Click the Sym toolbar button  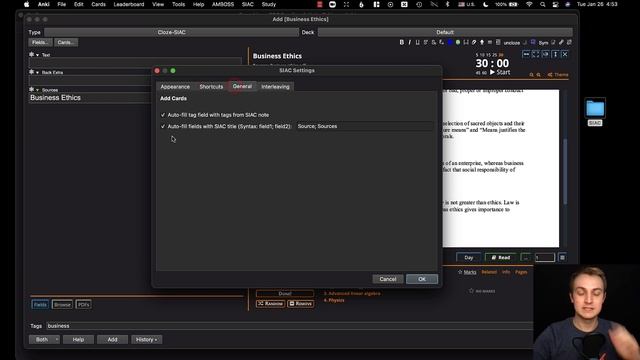point(543,42)
